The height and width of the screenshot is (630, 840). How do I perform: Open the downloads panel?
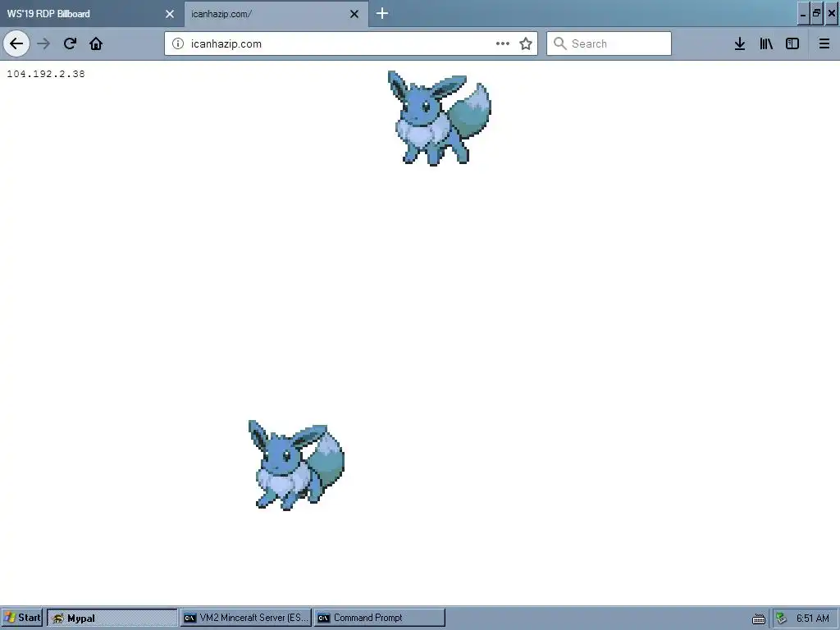[740, 43]
